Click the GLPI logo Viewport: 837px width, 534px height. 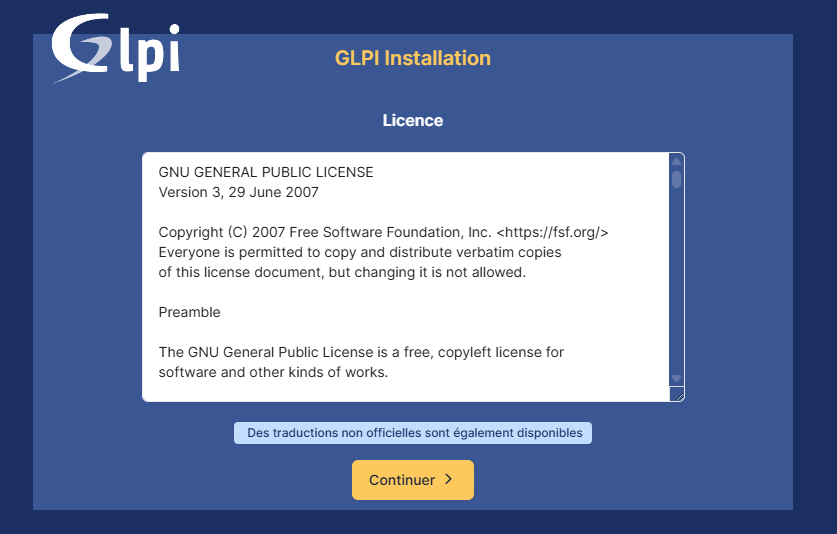tap(116, 48)
